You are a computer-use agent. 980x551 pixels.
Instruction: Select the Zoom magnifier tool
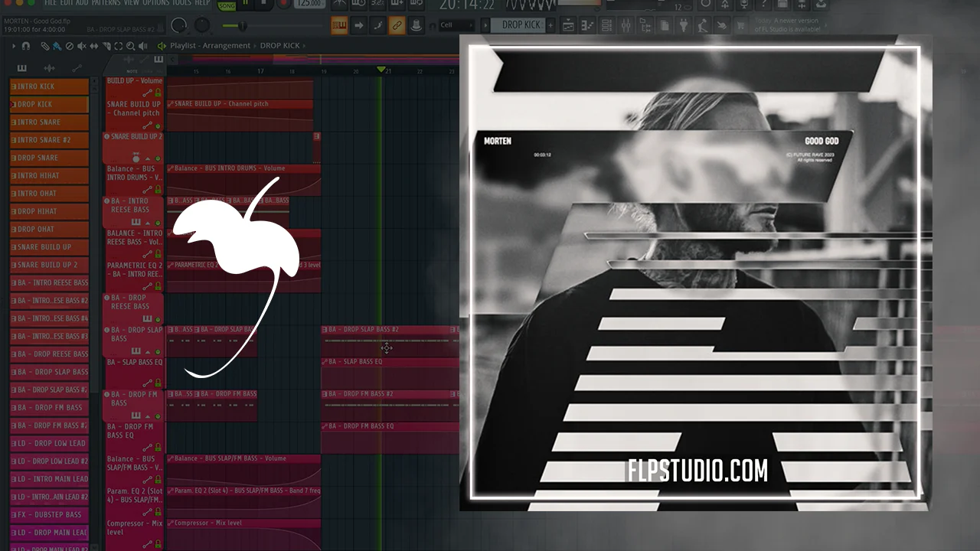point(131,46)
